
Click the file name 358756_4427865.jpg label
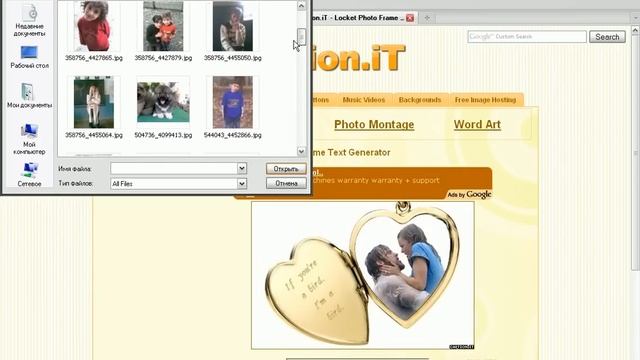click(94, 58)
